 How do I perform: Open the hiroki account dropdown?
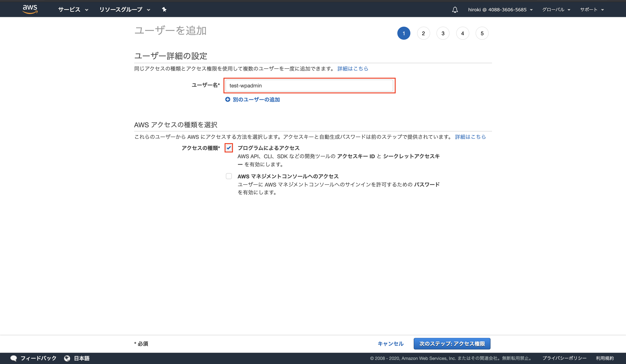point(500,10)
